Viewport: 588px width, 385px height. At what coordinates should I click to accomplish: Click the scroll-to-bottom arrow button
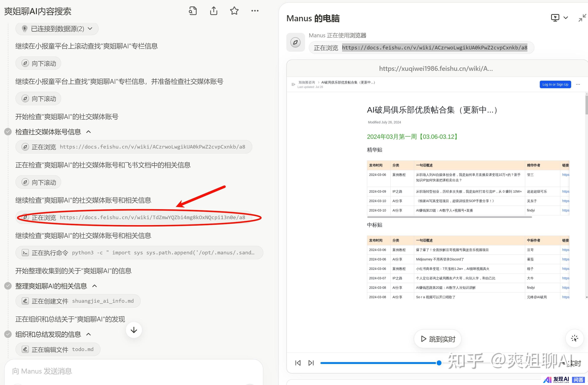[x=134, y=330]
